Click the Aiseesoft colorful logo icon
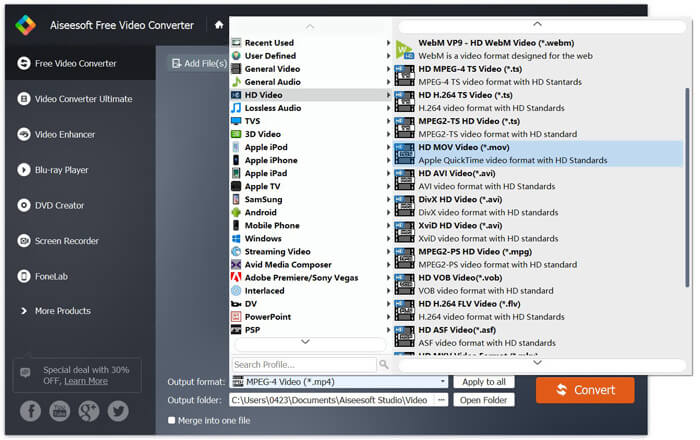Image resolution: width=700 pixels, height=440 pixels. [x=25, y=25]
